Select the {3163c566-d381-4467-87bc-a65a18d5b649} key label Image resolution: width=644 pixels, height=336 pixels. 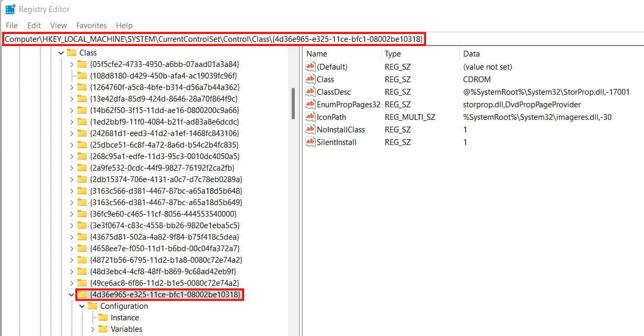pyautogui.click(x=166, y=203)
